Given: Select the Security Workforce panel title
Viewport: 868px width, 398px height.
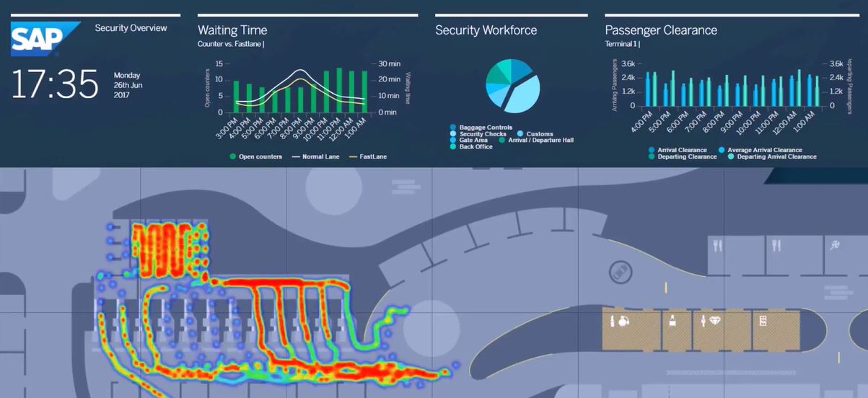Looking at the screenshot, I should tap(486, 30).
